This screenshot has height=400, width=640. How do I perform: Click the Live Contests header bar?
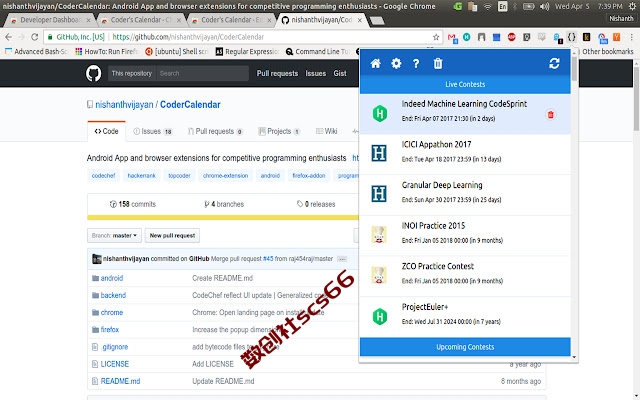pos(465,84)
